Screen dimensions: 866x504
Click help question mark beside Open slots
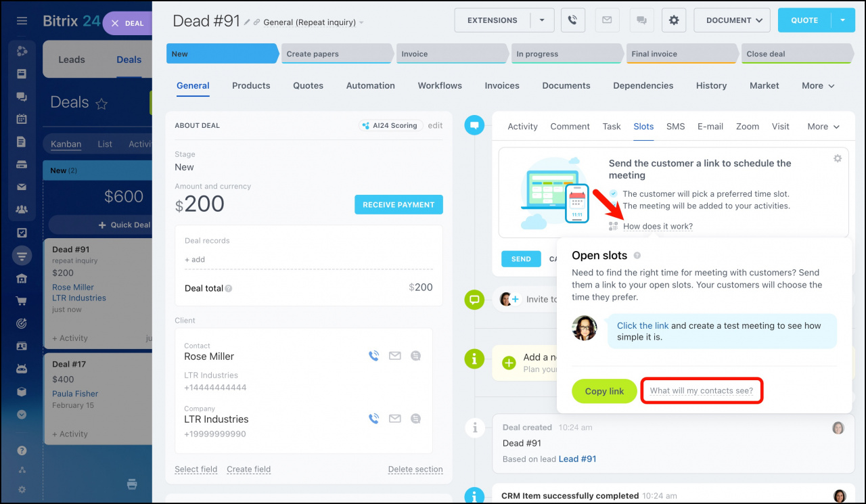[637, 256]
